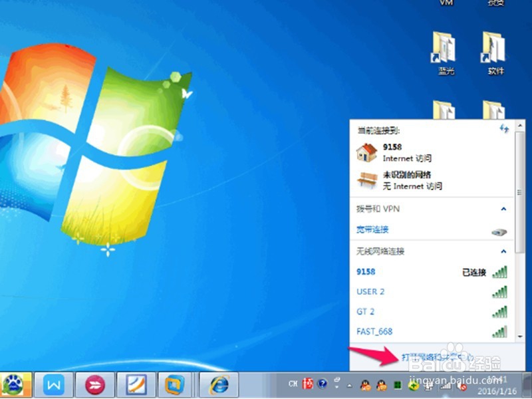This screenshot has height=399, width=532.
Task: Select the connected 9158 wireless network
Action: pos(432,272)
